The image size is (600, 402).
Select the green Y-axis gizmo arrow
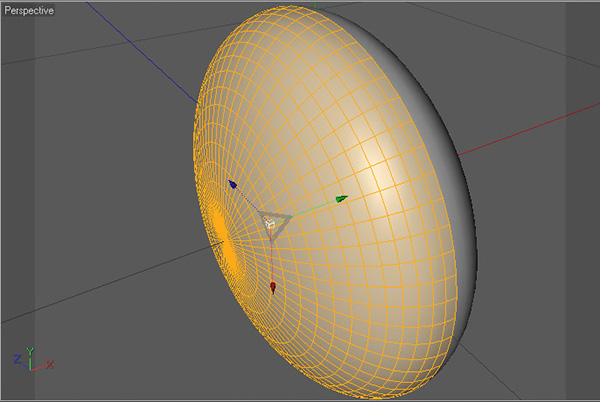click(342, 199)
